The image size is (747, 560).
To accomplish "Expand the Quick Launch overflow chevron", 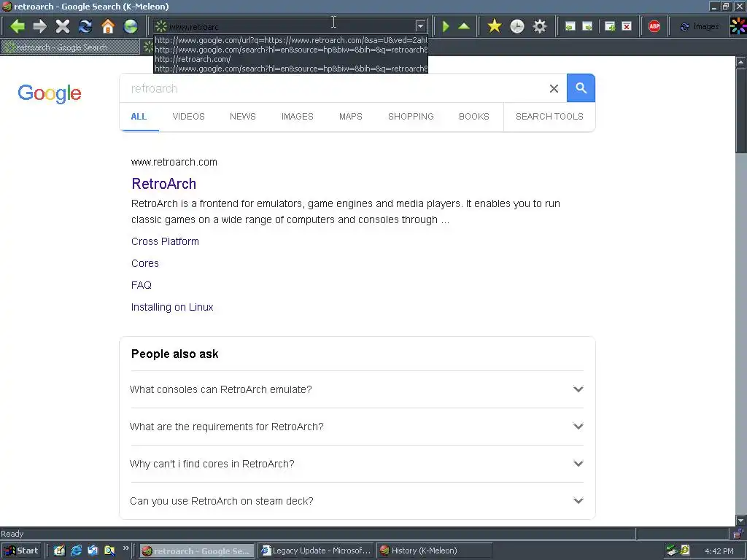I will (125, 548).
